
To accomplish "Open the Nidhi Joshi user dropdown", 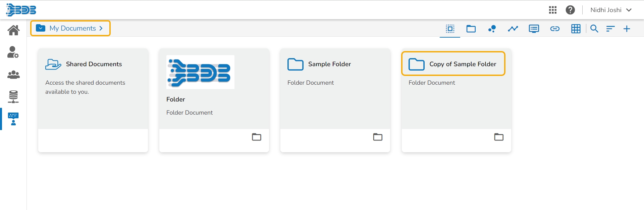I will pyautogui.click(x=611, y=10).
